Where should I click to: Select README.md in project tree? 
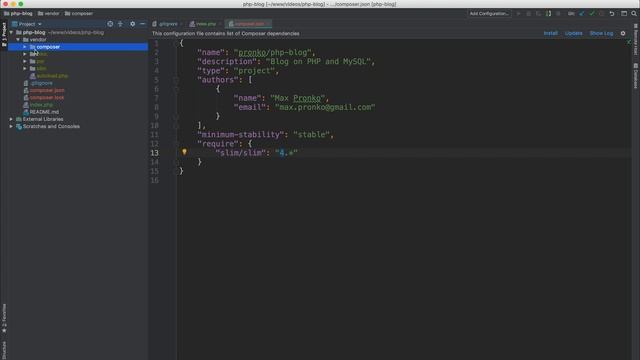[x=44, y=112]
